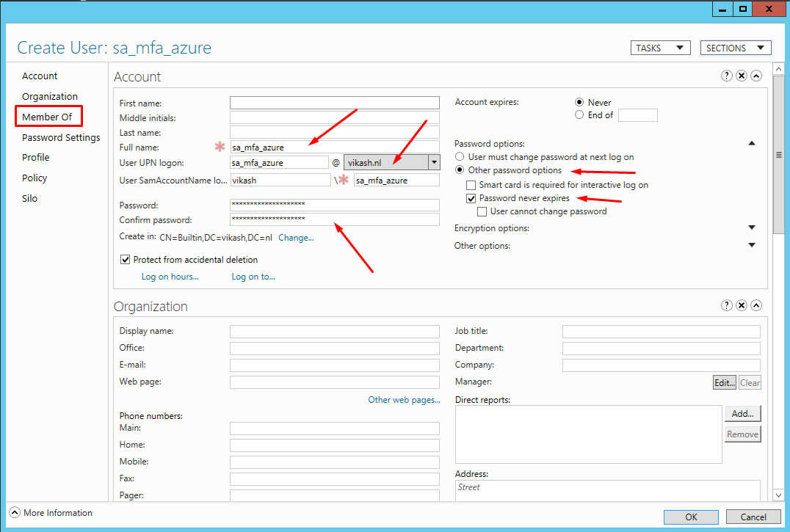Click the Direct reports list box
The image size is (790, 532).
coord(589,434)
